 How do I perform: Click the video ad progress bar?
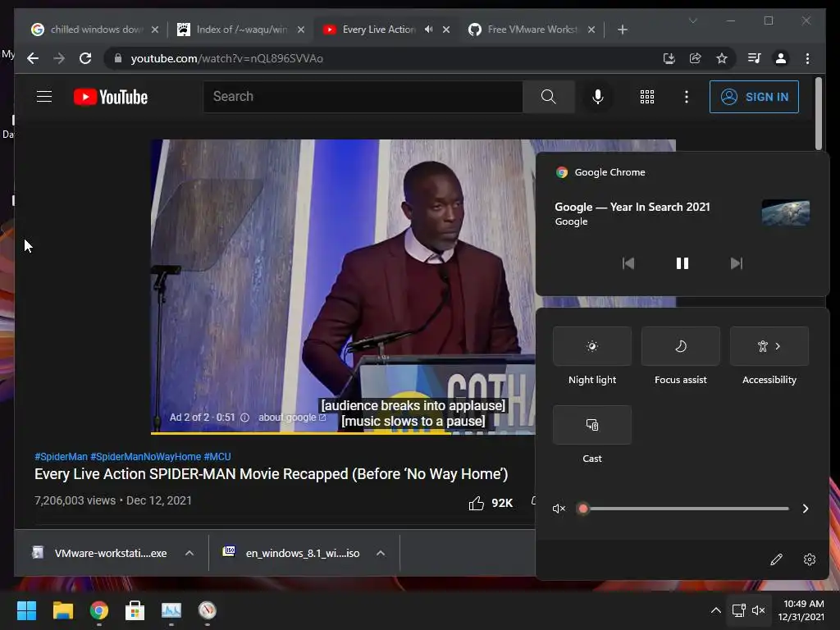[x=343, y=433]
